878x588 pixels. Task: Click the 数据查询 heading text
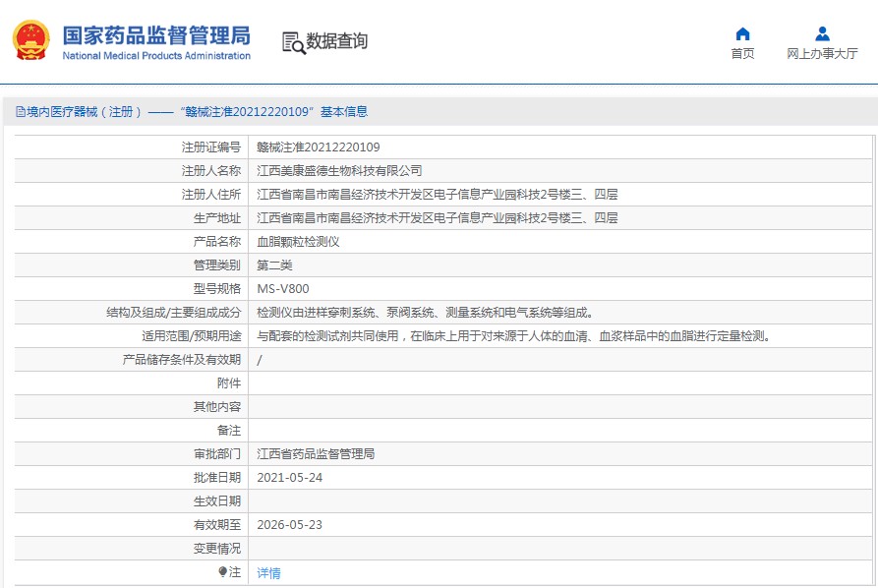[x=336, y=41]
